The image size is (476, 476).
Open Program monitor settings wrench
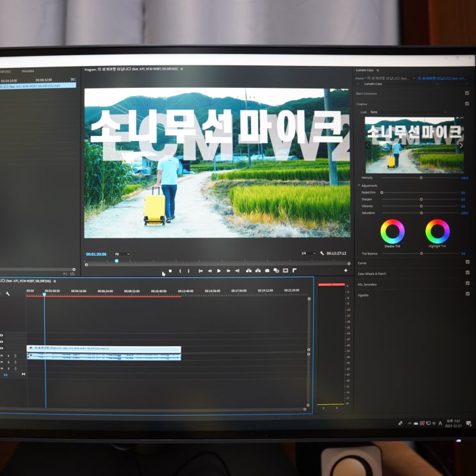click(322, 253)
